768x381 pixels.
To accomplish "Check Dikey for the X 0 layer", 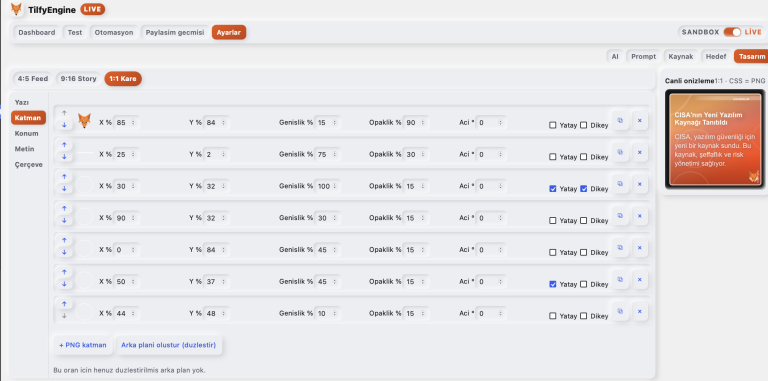I will click(x=583, y=252).
